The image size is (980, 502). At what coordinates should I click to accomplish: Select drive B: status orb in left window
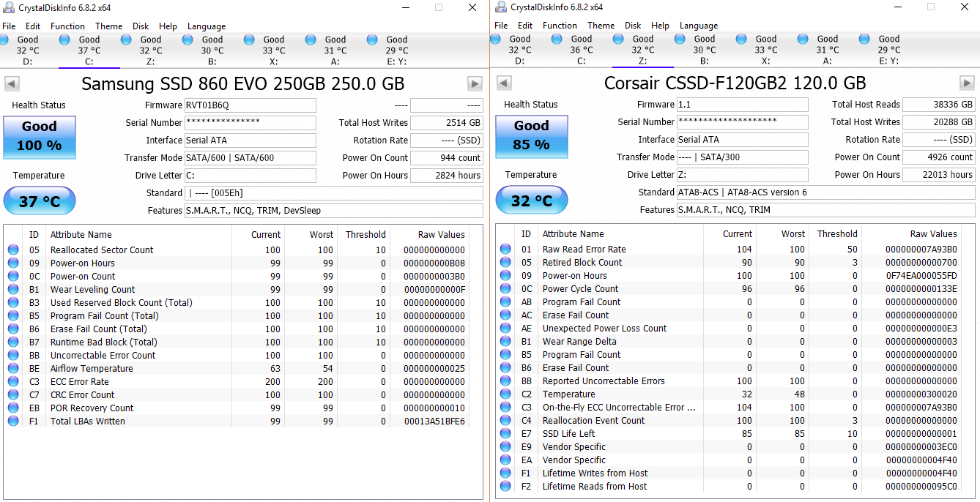(188, 40)
